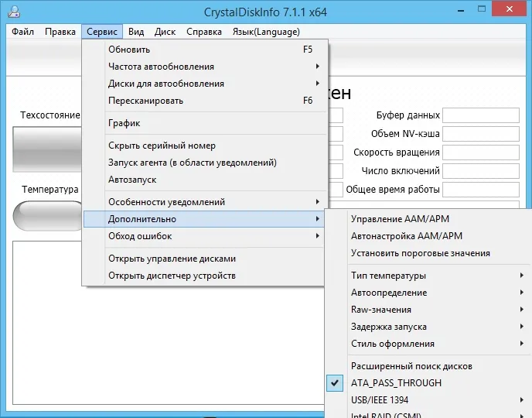
Task: Click the Техсостояние status button
Action: (47, 149)
